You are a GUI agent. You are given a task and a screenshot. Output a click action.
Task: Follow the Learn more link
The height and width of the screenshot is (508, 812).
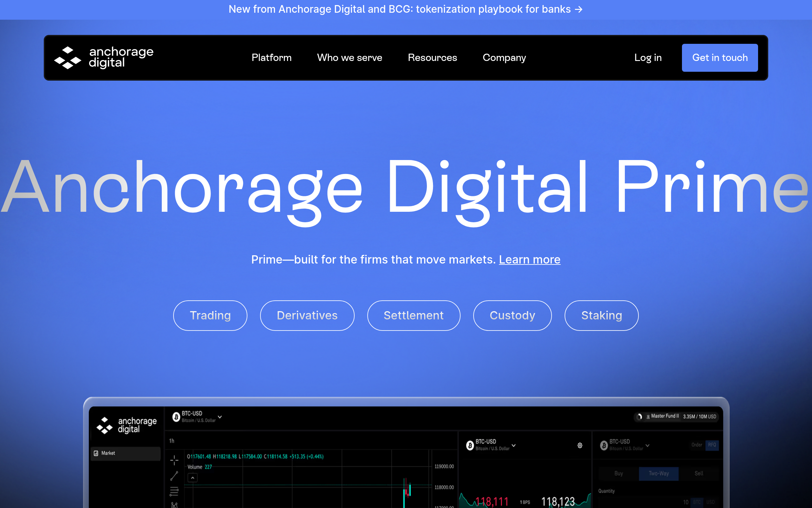pos(529,260)
